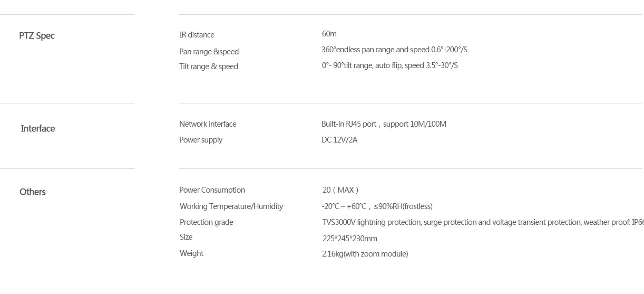Click the Power supply label
Viewport: 644px width, 294px height.
pyautogui.click(x=201, y=140)
